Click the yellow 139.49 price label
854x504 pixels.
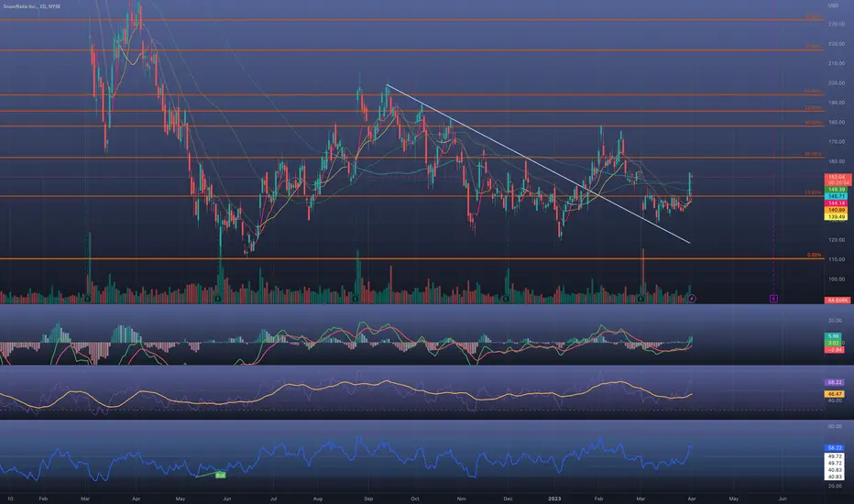pyautogui.click(x=837, y=217)
